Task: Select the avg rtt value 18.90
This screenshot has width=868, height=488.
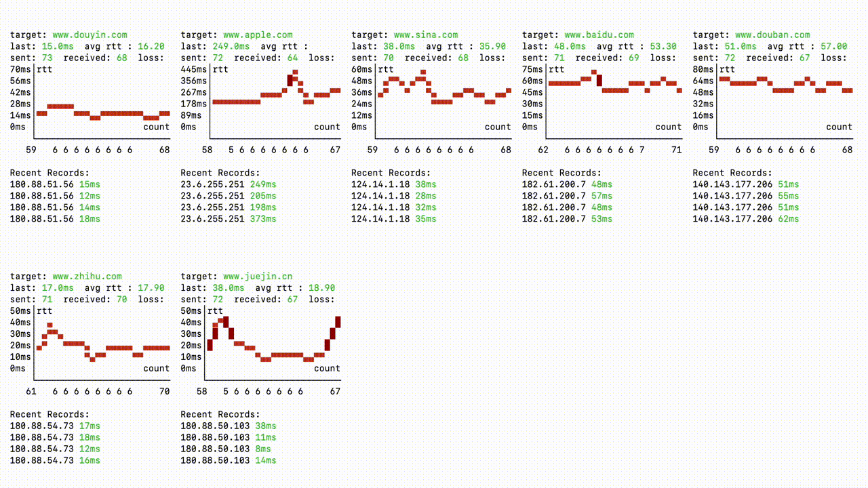Action: point(321,287)
